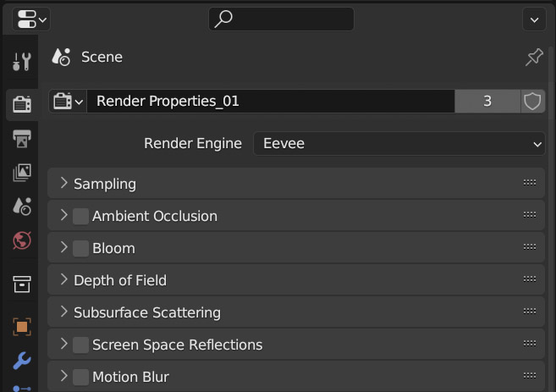Open the Scene properties tab

[x=22, y=207]
